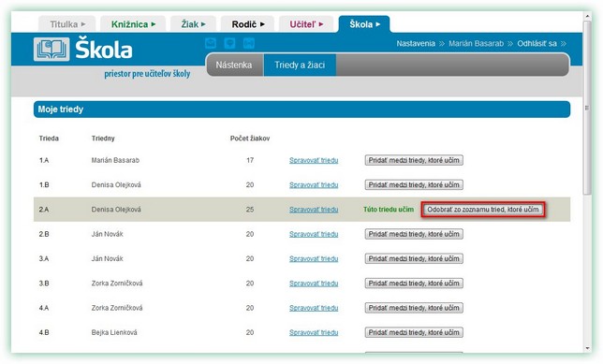
Task: Open Spravovať triedu for class 1.A
Action: [x=314, y=160]
